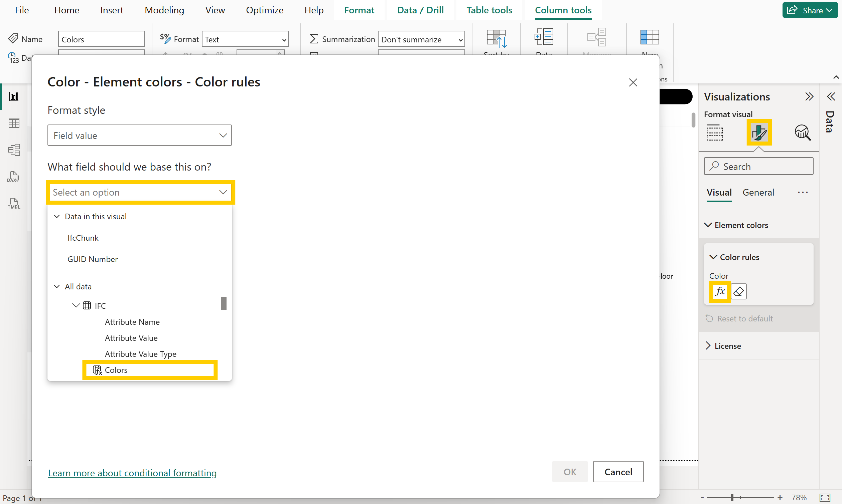The height and width of the screenshot is (504, 842).
Task: Switch to the General tab in Format visual
Action: coord(758,192)
